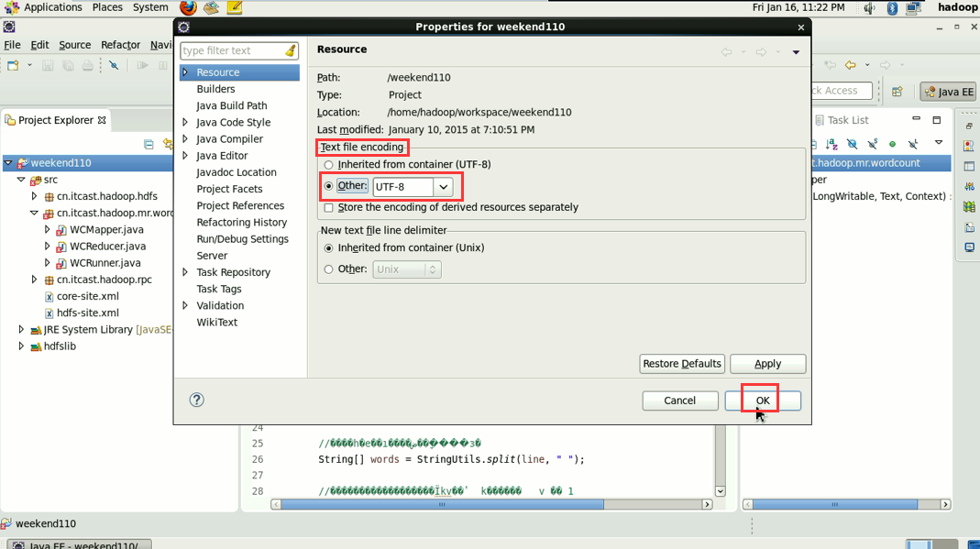Expand Java Compiler properties node
Image resolution: width=980 pixels, height=549 pixels.
pyautogui.click(x=185, y=138)
